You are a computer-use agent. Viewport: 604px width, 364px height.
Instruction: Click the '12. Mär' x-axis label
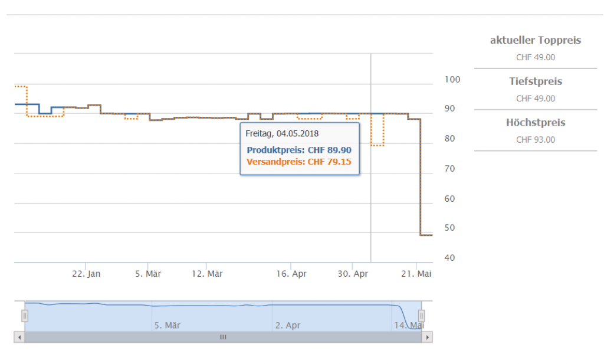206,274
